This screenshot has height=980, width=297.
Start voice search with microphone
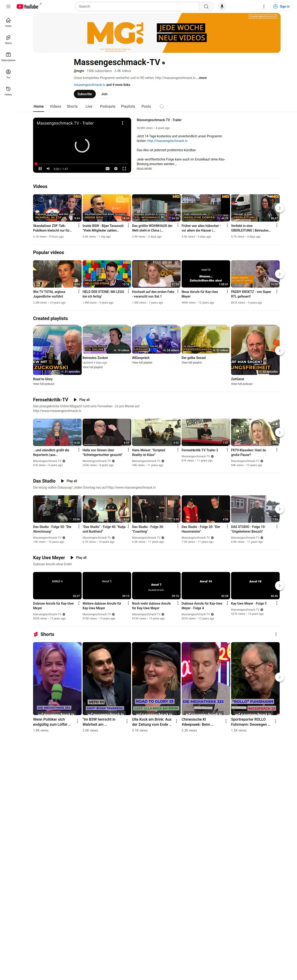pos(222,6)
